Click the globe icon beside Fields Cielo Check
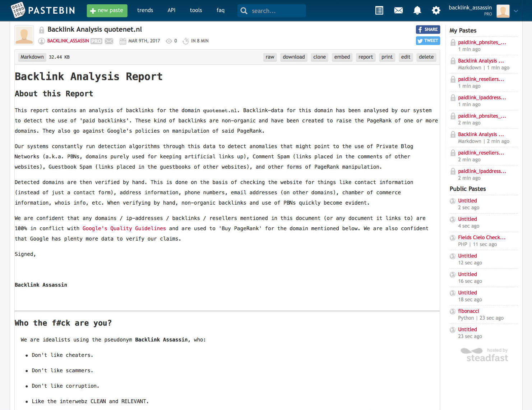The image size is (532, 410). pos(453,238)
